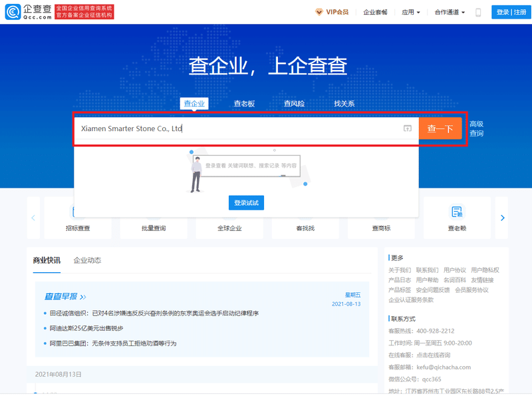
Task: Click 点击在线咨询 online support link
Action: pos(434,355)
